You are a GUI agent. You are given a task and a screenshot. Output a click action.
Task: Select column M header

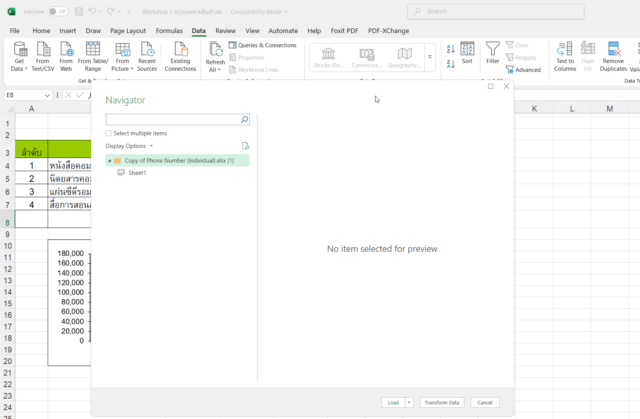click(609, 109)
